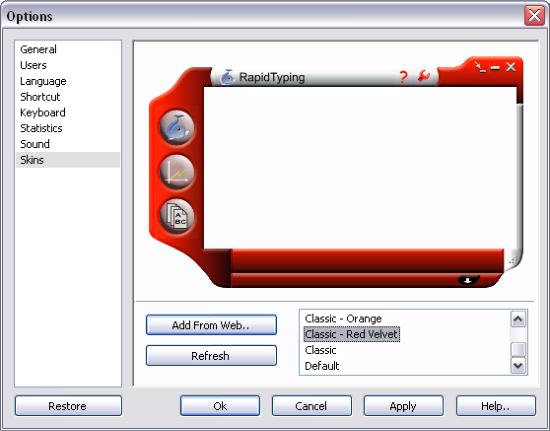Select the Classic - Orange skin
The image size is (550, 431).
[x=343, y=318]
